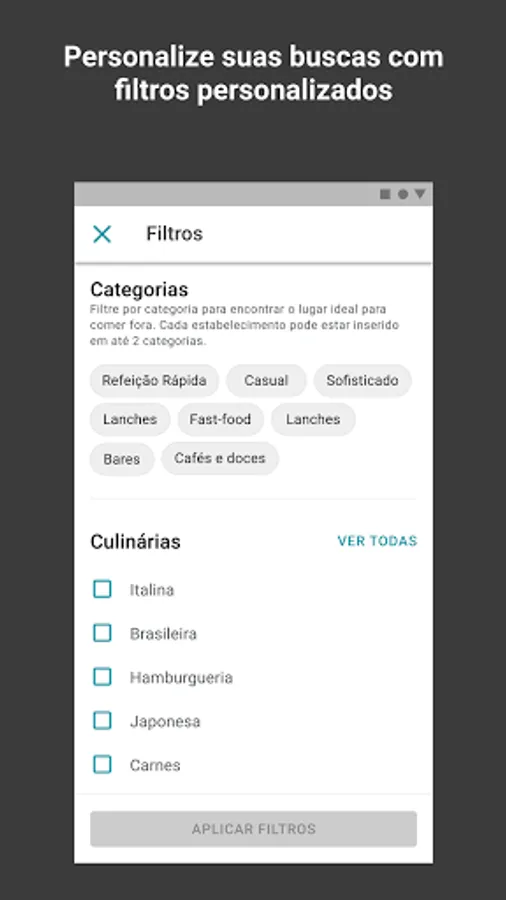Select the Carnes checkbox
506x900 pixels.
(x=102, y=764)
